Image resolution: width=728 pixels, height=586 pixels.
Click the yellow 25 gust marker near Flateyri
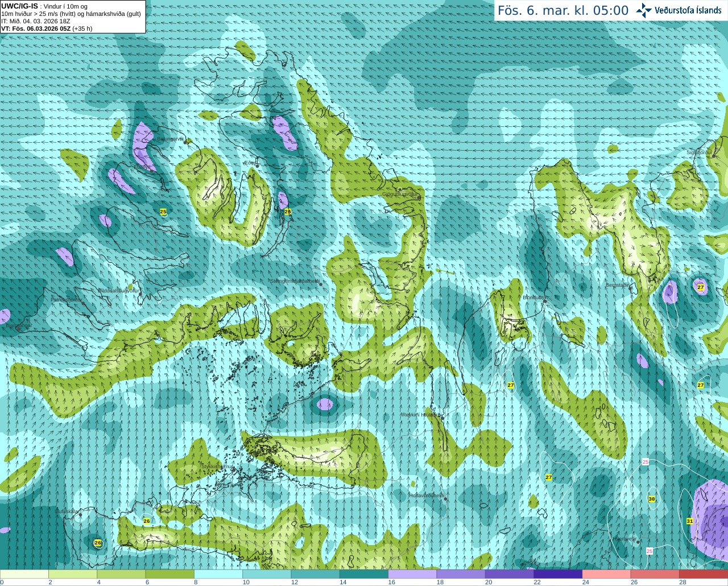tap(163, 212)
